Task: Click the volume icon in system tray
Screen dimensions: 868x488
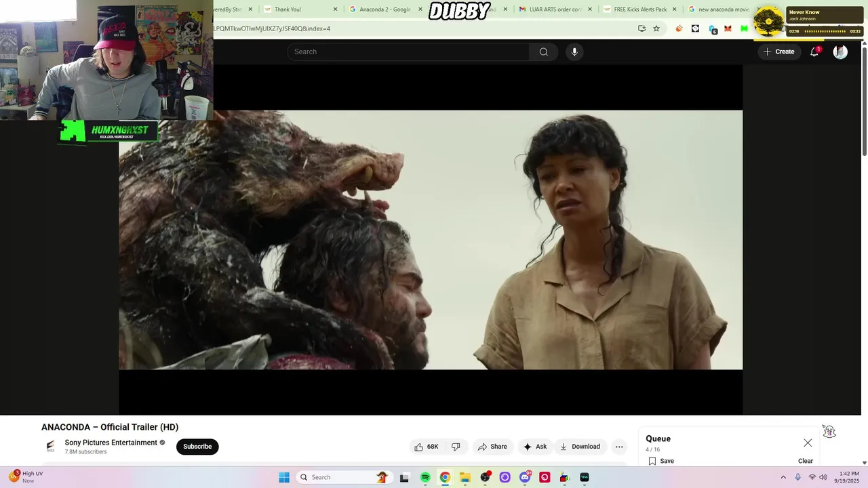Action: pos(823,477)
